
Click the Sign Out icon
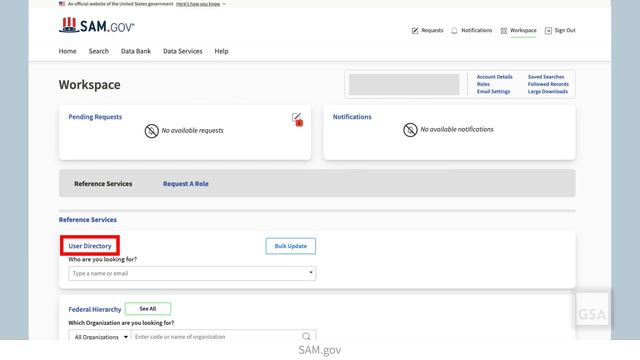point(548,31)
